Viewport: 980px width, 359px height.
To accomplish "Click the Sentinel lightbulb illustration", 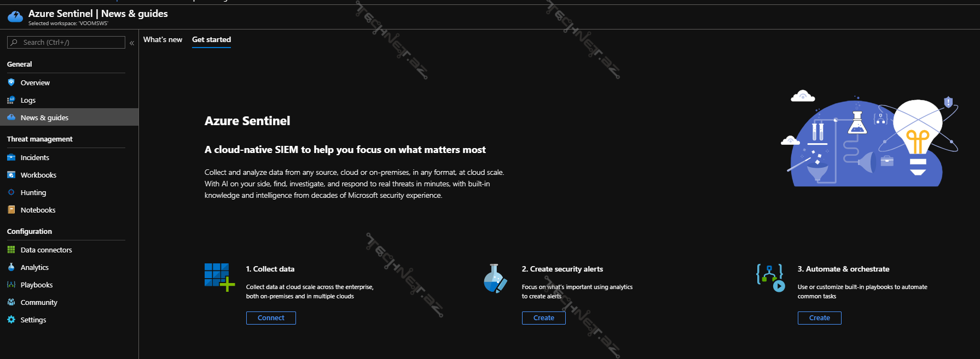I will pos(870,139).
